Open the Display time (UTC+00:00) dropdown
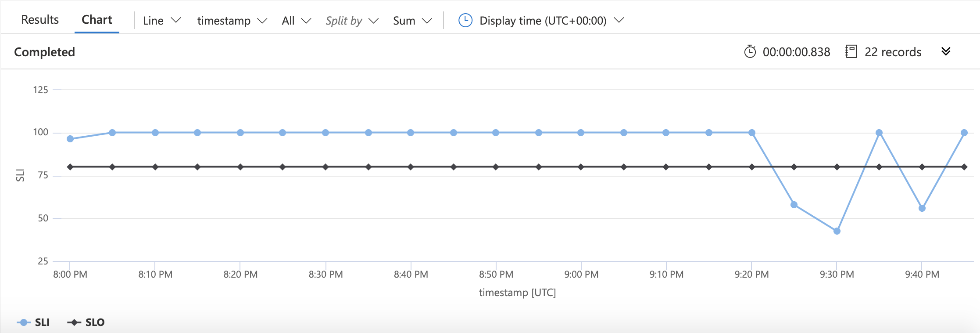The image size is (980, 333). click(551, 21)
